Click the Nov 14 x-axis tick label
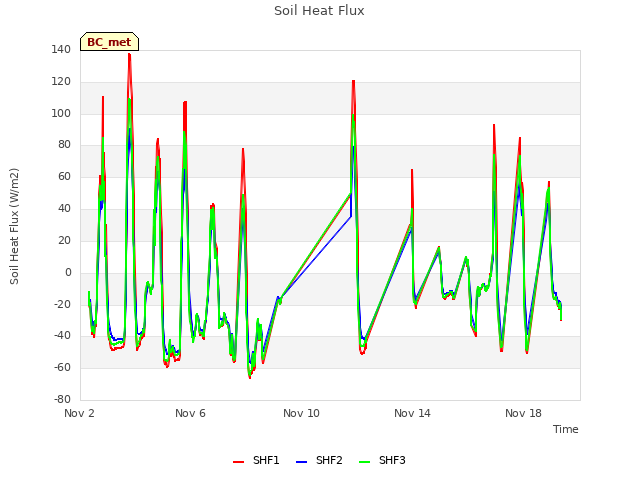The width and height of the screenshot is (640, 480). click(412, 413)
